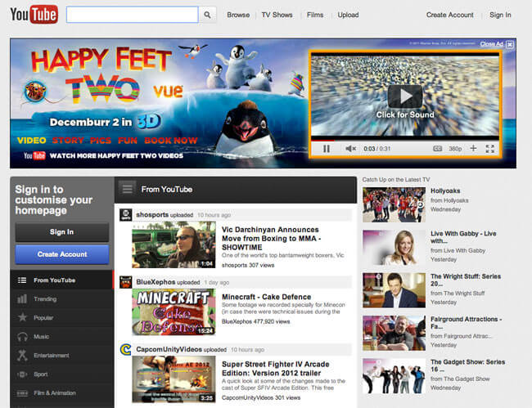
Task: Close the ad with the X icon
Action: tap(510, 44)
